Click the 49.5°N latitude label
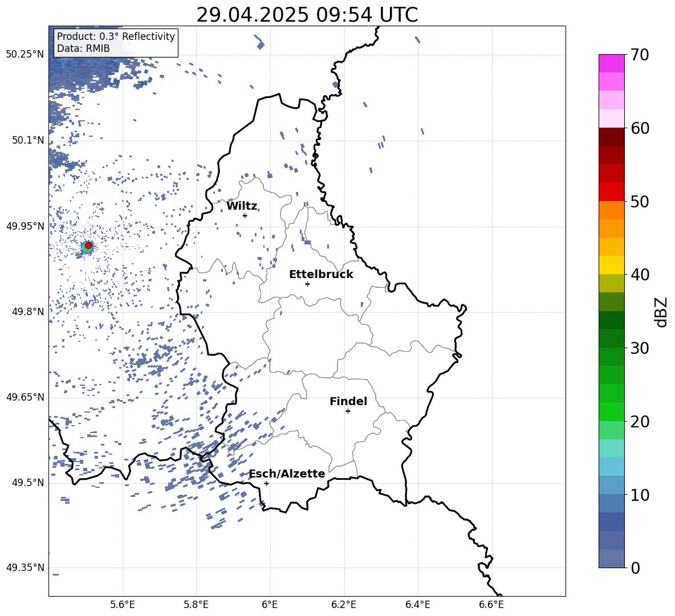 tap(28, 483)
